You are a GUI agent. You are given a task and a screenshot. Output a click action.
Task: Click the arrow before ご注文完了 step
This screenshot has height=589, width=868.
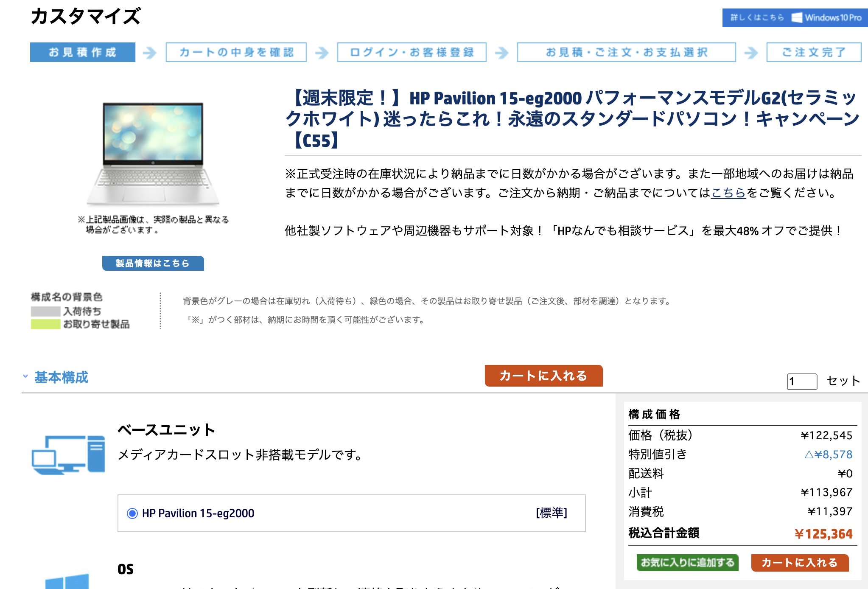pos(751,53)
